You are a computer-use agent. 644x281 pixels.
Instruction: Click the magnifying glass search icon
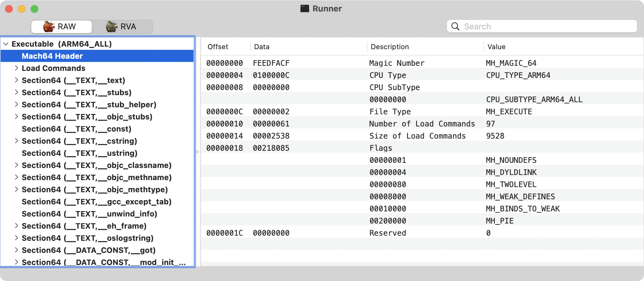(456, 27)
